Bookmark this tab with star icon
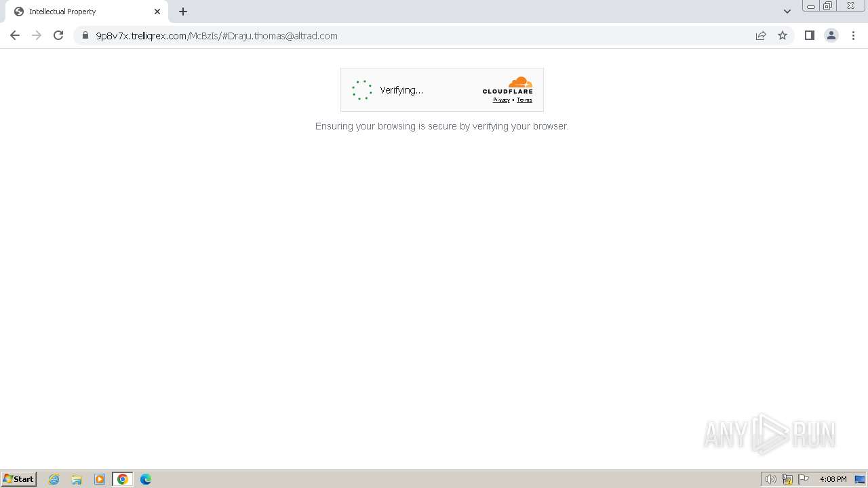The height and width of the screenshot is (488, 868). point(783,35)
